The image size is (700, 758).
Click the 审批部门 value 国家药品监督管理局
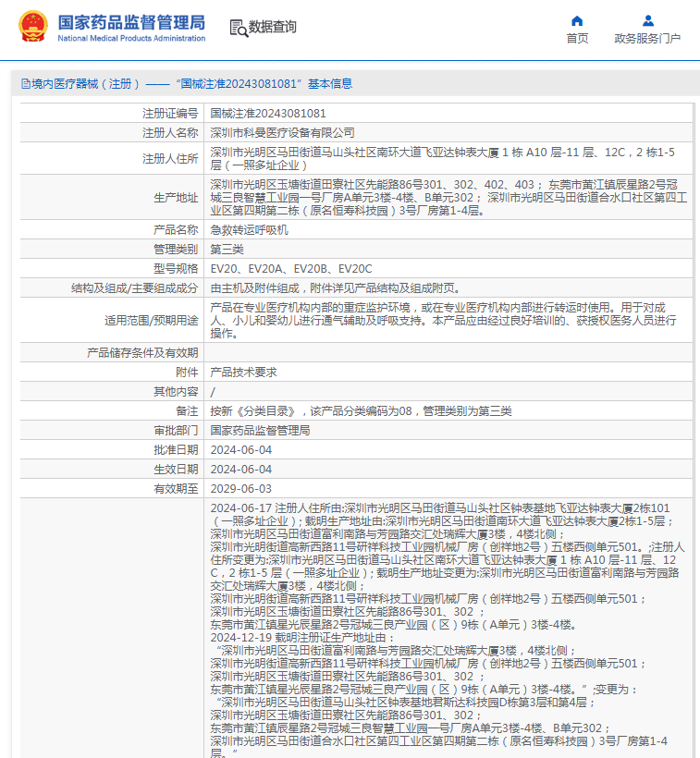[x=260, y=430]
